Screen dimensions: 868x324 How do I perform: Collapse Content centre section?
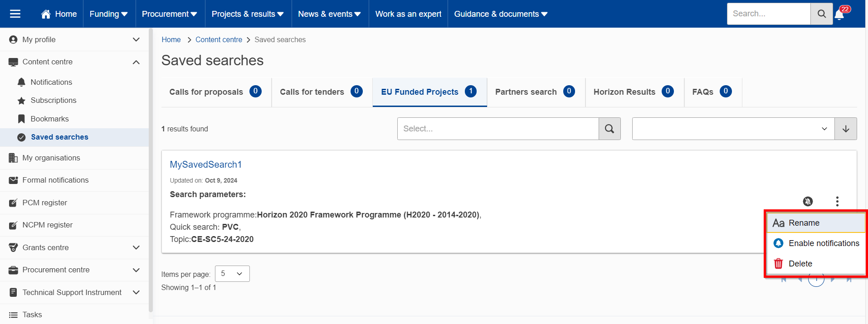pos(74,62)
